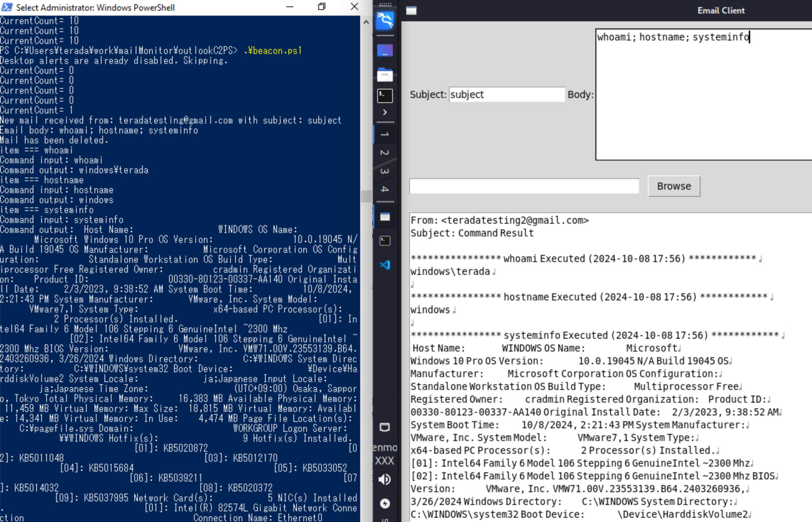Launch the terminal emulator from the panel
The height and width of the screenshot is (522, 812).
point(385,96)
